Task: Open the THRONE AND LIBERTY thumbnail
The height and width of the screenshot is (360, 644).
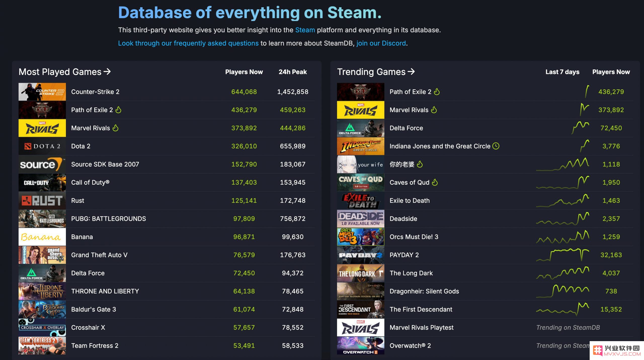Action: [x=42, y=291]
